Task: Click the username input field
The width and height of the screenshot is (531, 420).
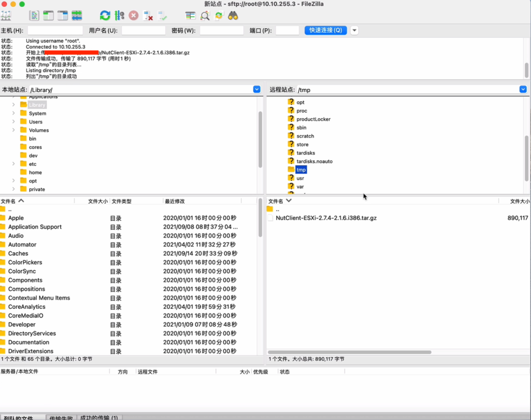Action: (144, 30)
